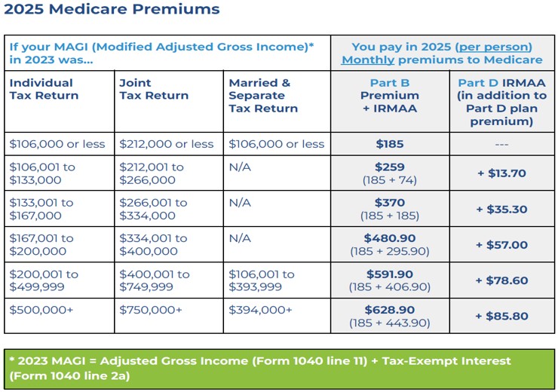
Task: Select the '+ $57.00' Part D amount
Action: coord(502,245)
